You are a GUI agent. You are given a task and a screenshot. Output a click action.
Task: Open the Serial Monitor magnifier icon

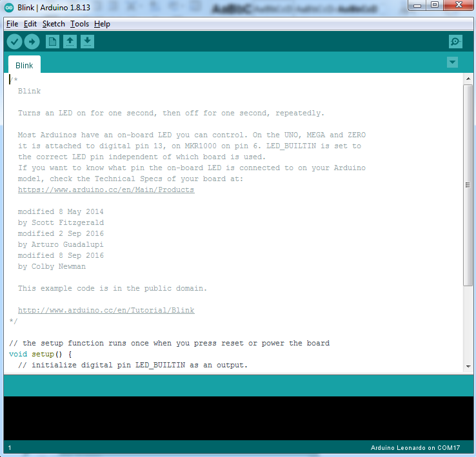(455, 41)
